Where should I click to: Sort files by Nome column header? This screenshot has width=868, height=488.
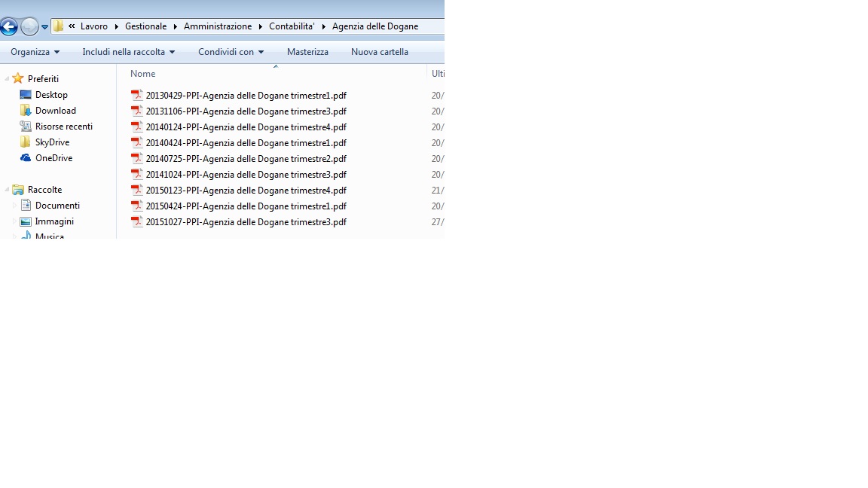pos(142,74)
